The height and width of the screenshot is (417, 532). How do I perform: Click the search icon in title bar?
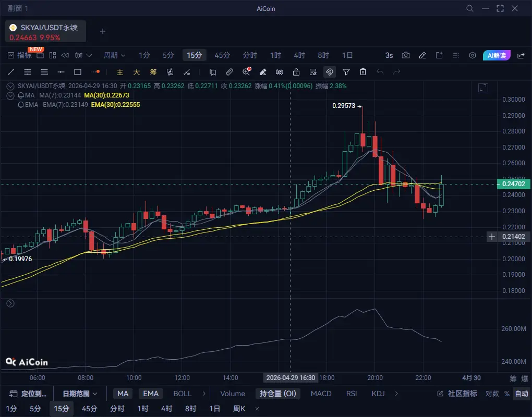point(470,8)
